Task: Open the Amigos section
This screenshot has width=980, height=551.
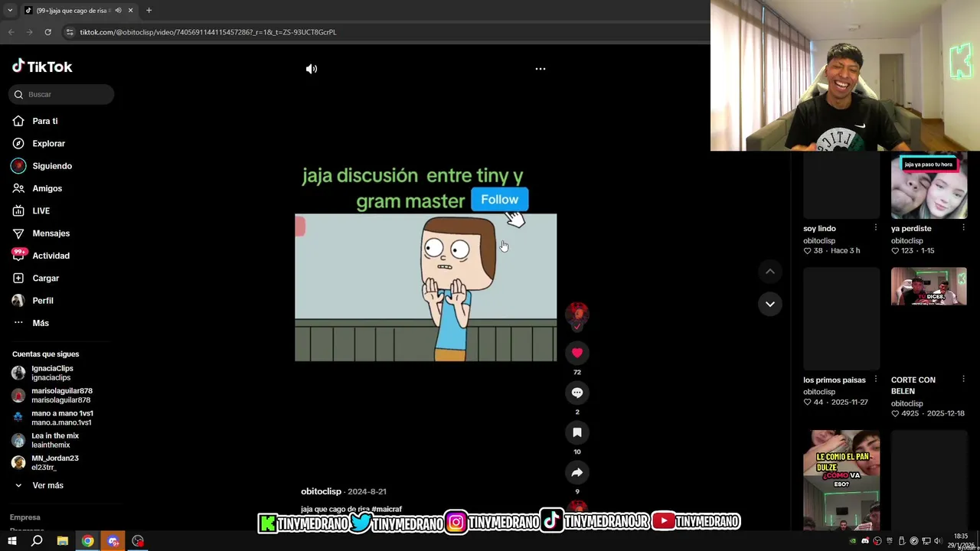Action: pyautogui.click(x=38, y=188)
